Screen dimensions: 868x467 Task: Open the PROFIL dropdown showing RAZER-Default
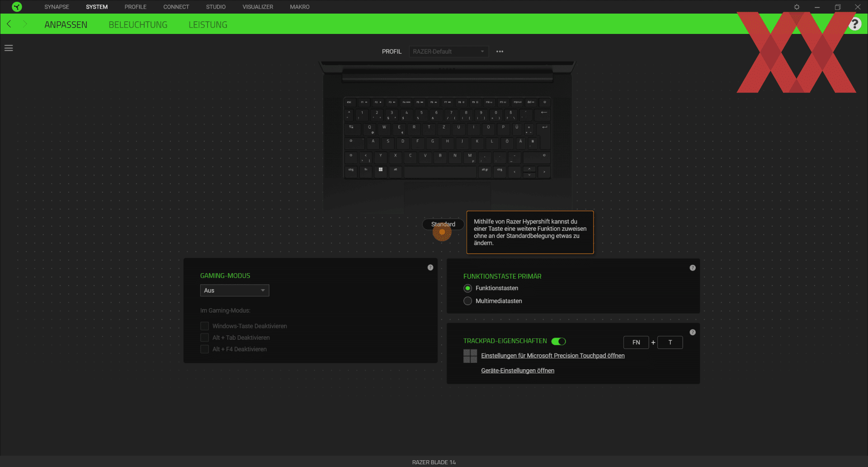(x=449, y=52)
